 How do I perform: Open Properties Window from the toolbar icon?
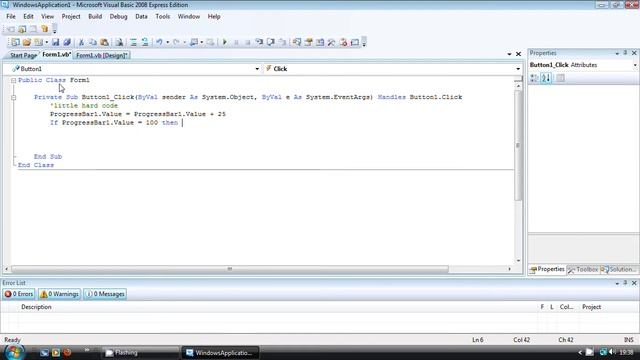point(309,42)
